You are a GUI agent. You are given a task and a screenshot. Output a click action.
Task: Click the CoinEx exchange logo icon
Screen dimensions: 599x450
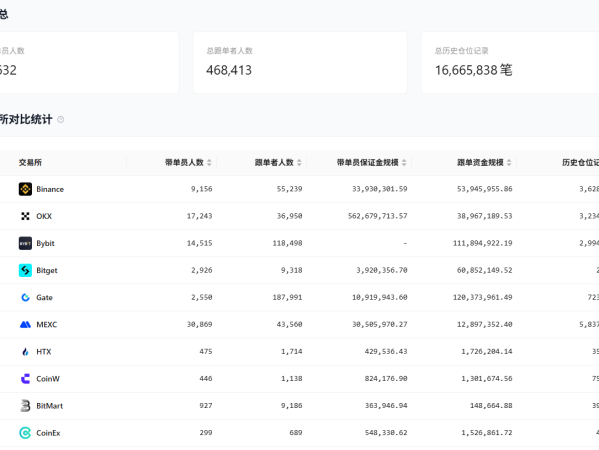(25, 433)
